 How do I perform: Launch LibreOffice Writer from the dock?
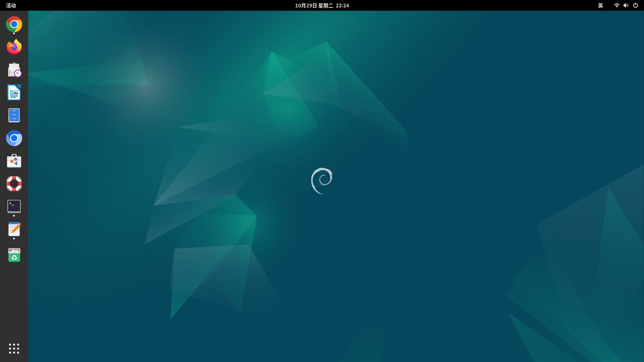14,93
